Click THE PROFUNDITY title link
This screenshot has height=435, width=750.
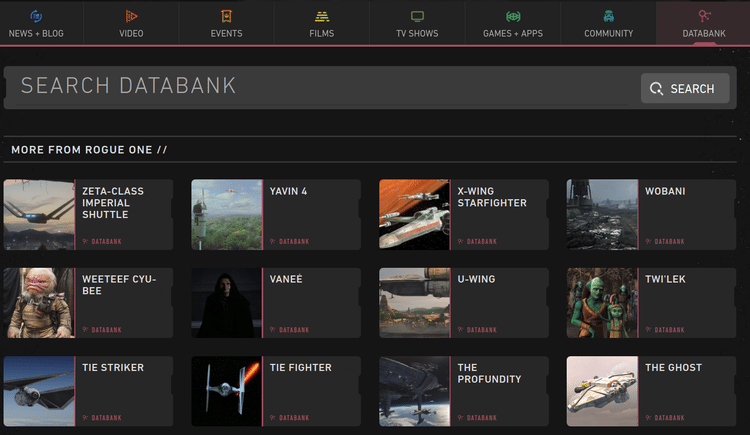pyautogui.click(x=489, y=373)
